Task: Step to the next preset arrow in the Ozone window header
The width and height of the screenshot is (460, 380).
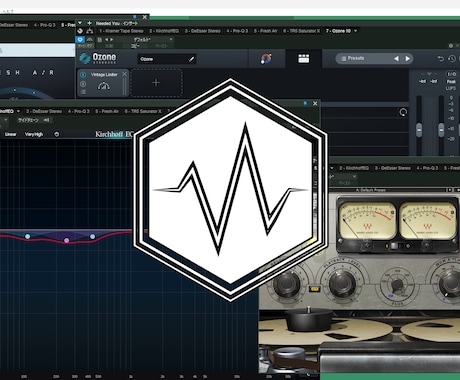Action: pyautogui.click(x=112, y=39)
